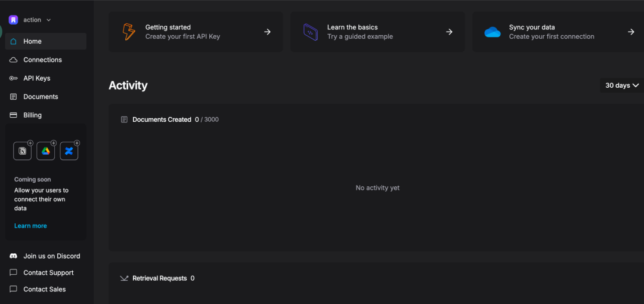644x304 pixels.
Task: Follow the Learn more link
Action: [x=30, y=226]
